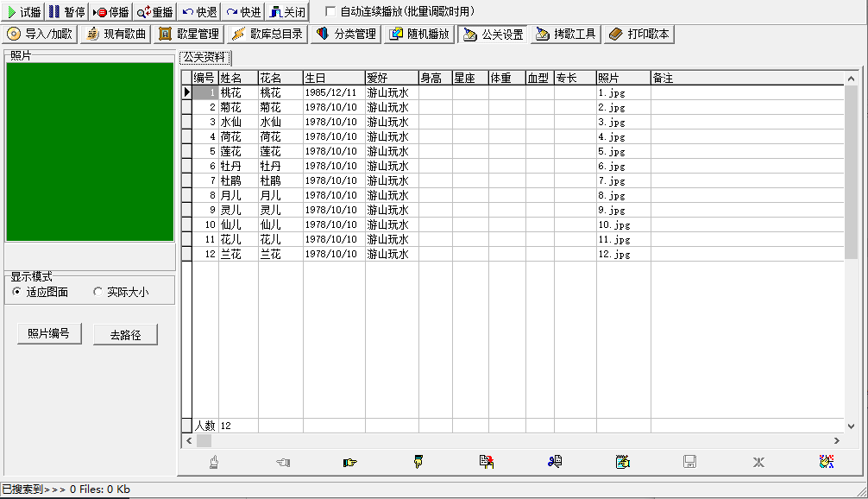Open 拷歌工具
This screenshot has height=499, width=868.
566,35
